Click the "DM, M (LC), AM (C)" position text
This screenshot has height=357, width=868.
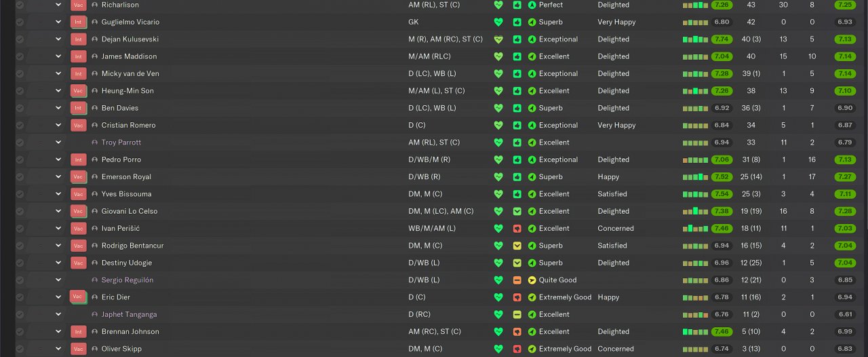pos(441,211)
